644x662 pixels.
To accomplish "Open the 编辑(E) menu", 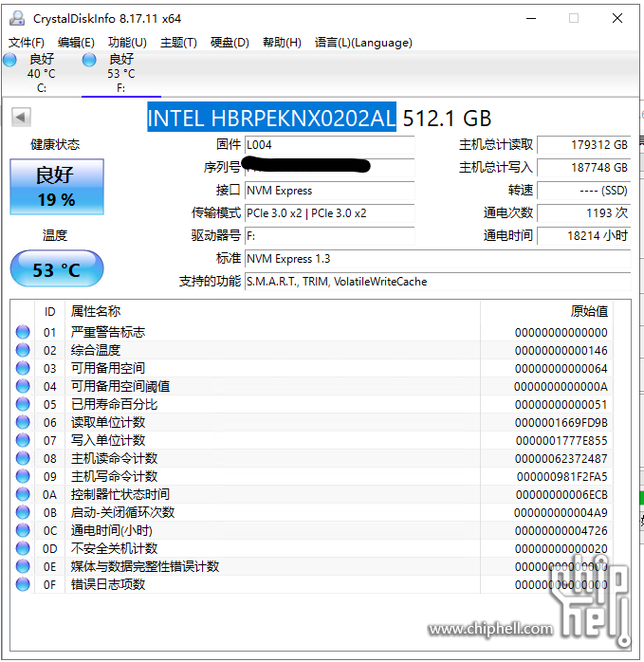I will 76,43.
